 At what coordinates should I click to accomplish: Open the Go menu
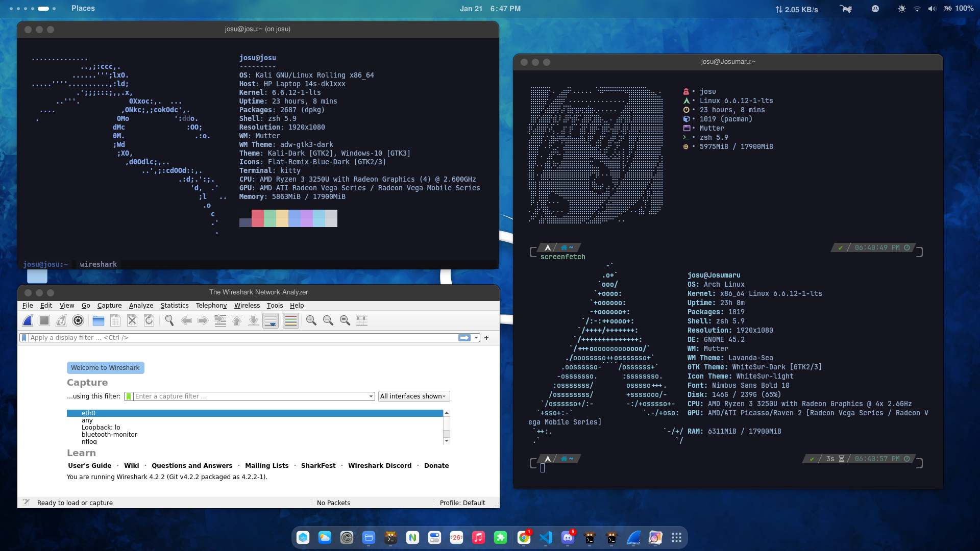[86, 306]
